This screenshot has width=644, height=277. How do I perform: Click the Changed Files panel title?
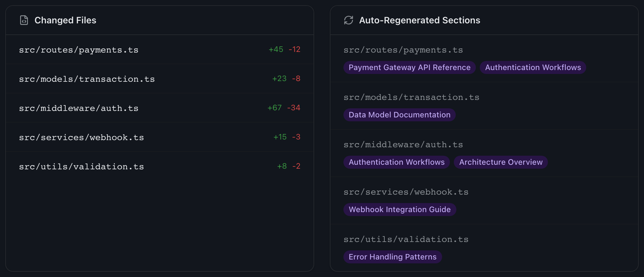pyautogui.click(x=65, y=20)
